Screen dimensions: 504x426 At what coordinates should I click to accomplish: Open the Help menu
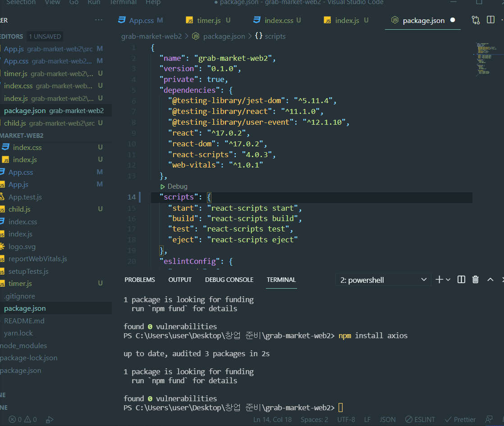(153, 2)
